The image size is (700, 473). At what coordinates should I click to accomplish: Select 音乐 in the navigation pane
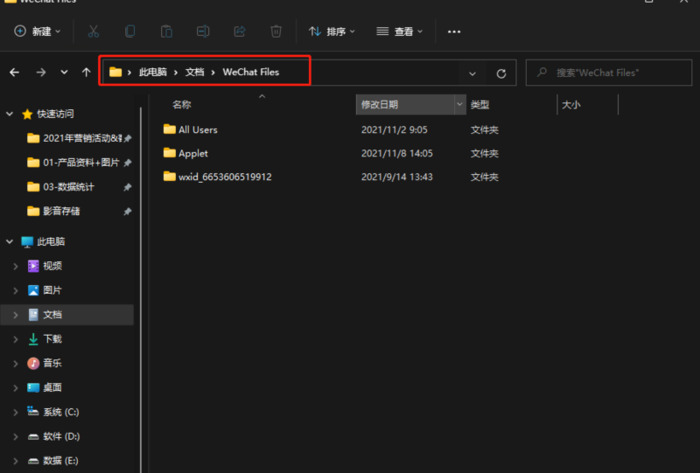click(52, 363)
